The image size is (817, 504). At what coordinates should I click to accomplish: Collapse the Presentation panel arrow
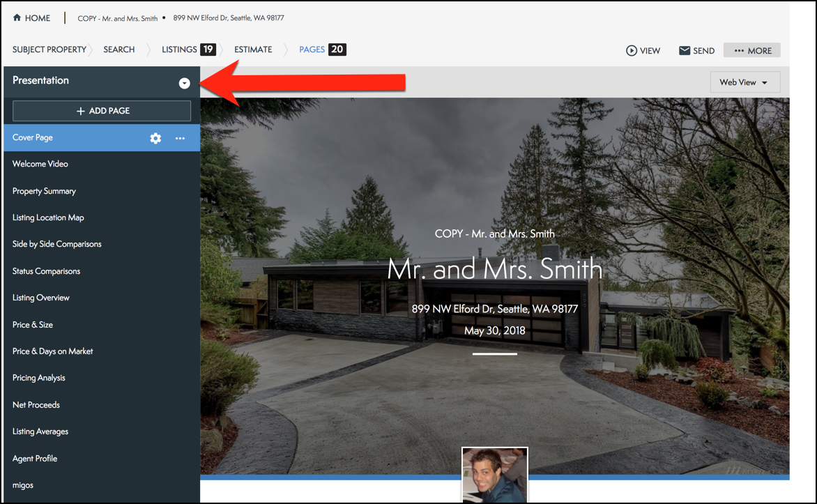point(184,83)
